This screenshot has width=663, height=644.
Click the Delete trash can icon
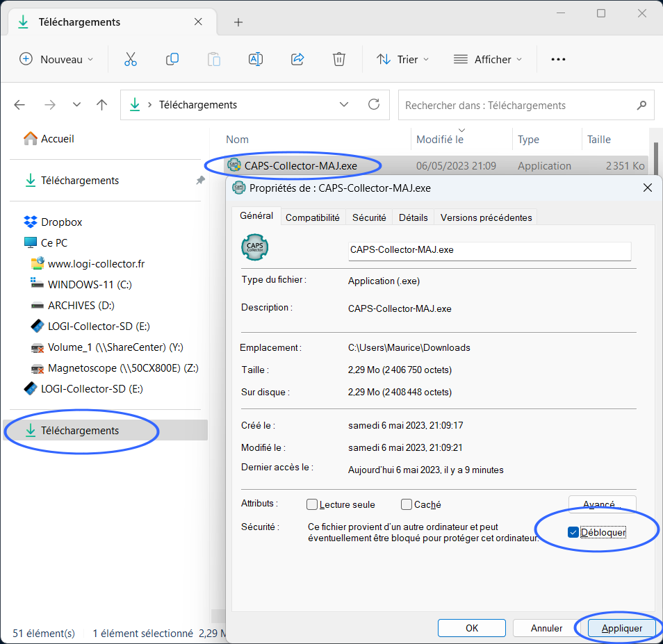[338, 59]
